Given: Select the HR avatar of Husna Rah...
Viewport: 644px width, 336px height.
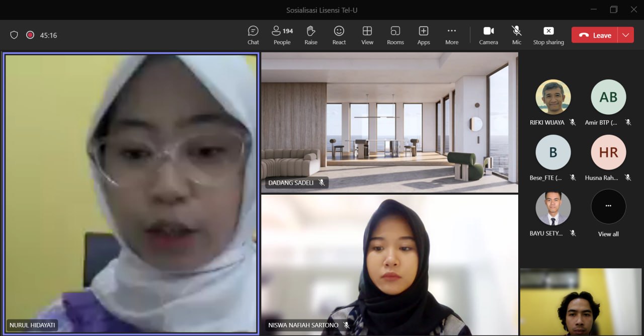Looking at the screenshot, I should (608, 152).
